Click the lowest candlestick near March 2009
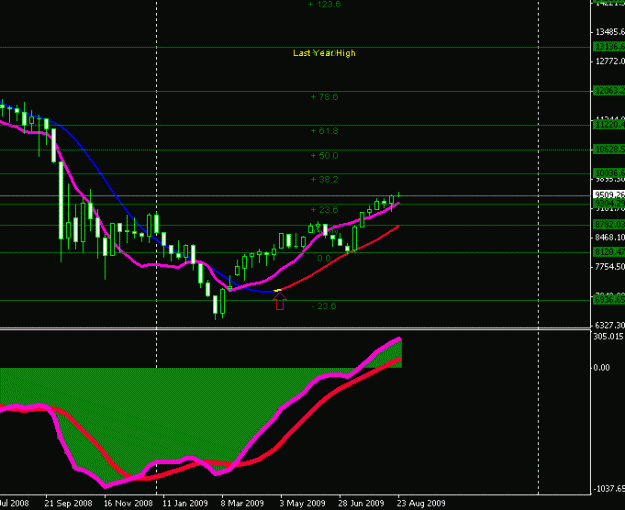Viewport: 625px width, 510px height. coord(215,305)
